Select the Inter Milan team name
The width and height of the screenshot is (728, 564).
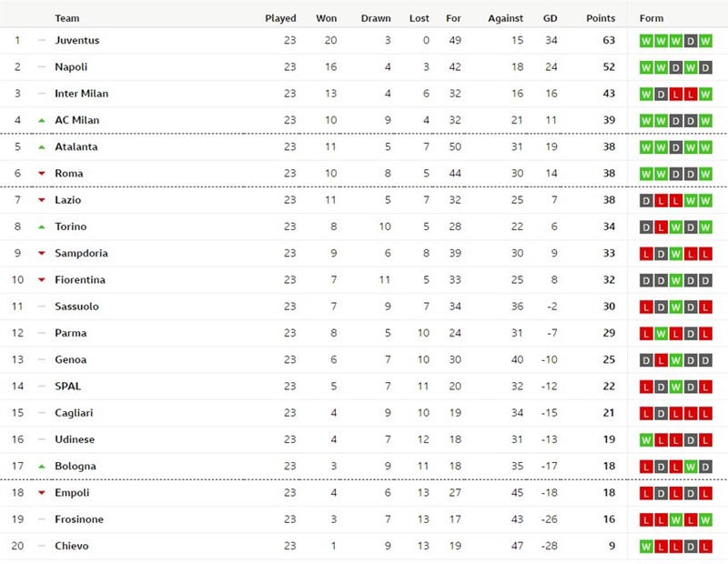(82, 94)
